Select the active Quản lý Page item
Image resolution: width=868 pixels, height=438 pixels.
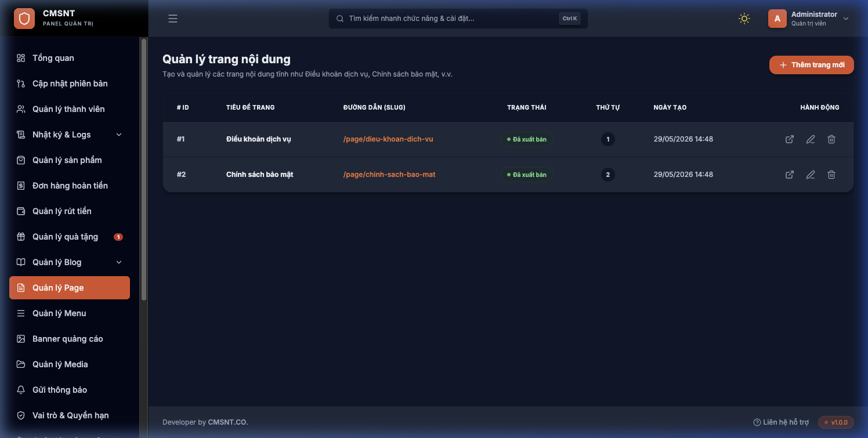(70, 288)
